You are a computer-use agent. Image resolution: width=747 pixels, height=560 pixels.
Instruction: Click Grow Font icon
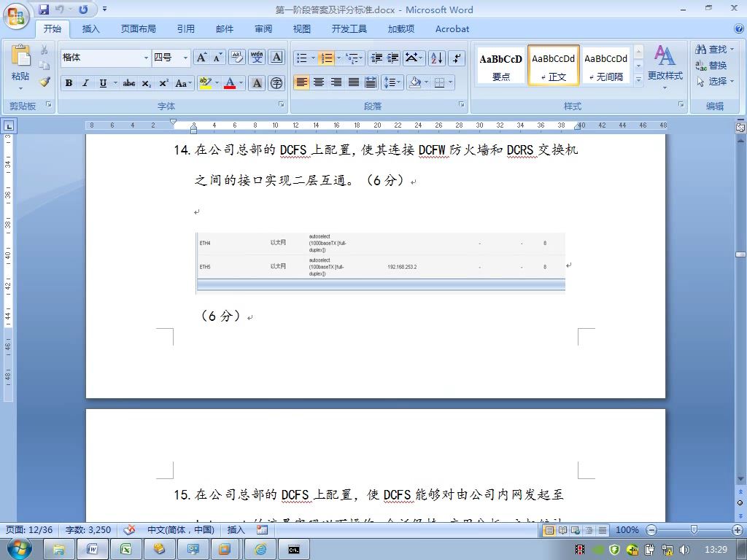tap(201, 58)
